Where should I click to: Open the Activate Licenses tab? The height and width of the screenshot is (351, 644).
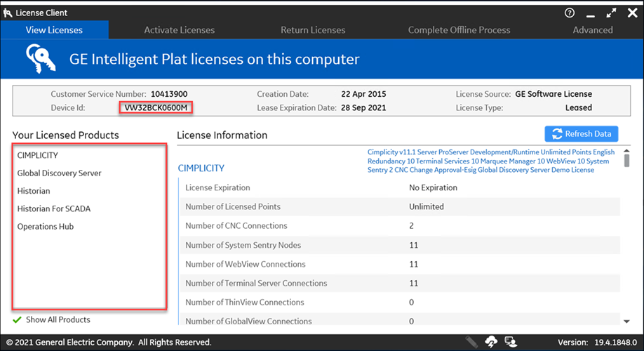tap(179, 30)
